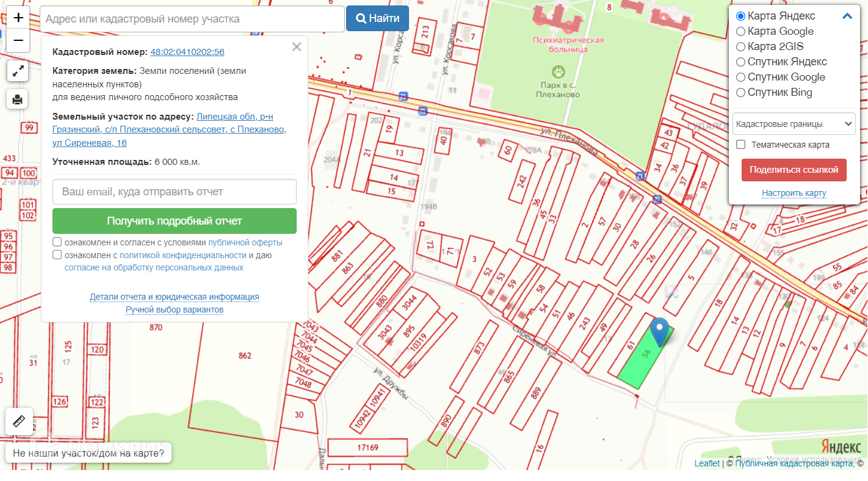Image resolution: width=868 pixels, height=481 pixels.
Task: Toggle fullscreen map view icon
Action: tap(17, 71)
